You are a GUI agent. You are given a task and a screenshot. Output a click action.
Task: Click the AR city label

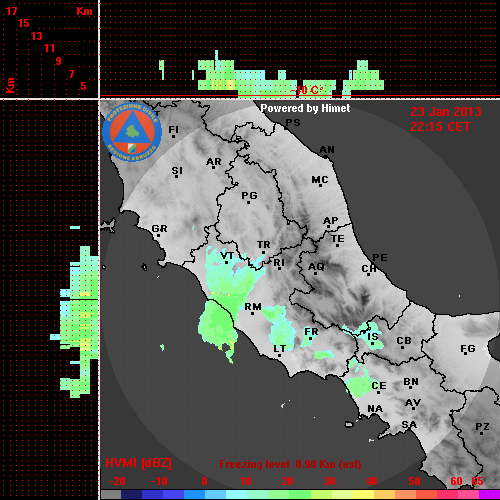point(214,162)
